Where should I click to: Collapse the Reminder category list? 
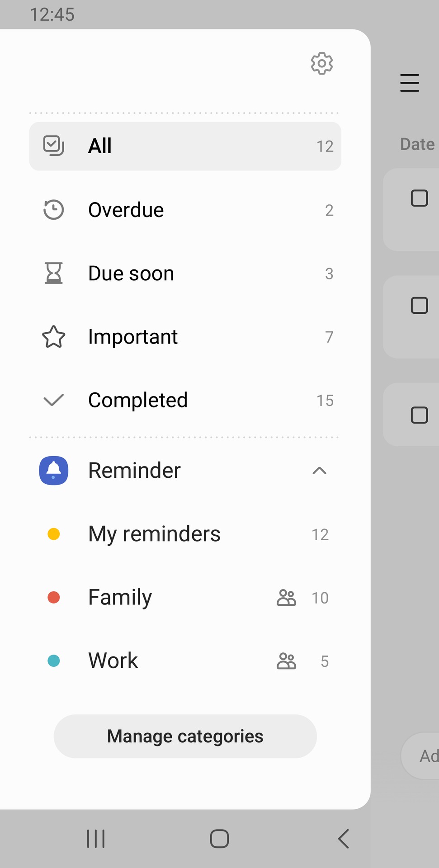tap(319, 471)
